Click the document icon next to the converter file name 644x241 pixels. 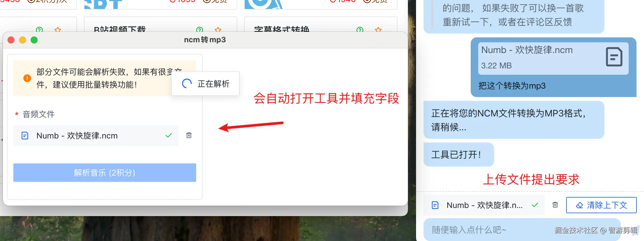tap(25, 136)
